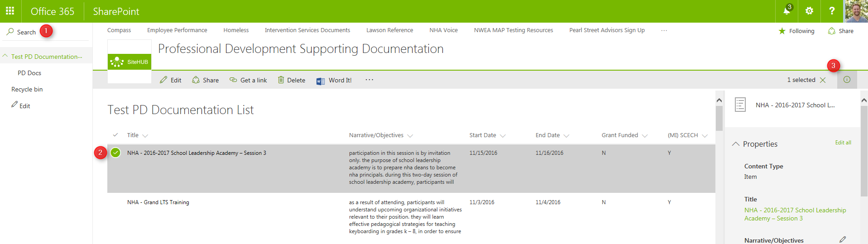
Task: Click the Search magnifier icon
Action: (x=10, y=32)
